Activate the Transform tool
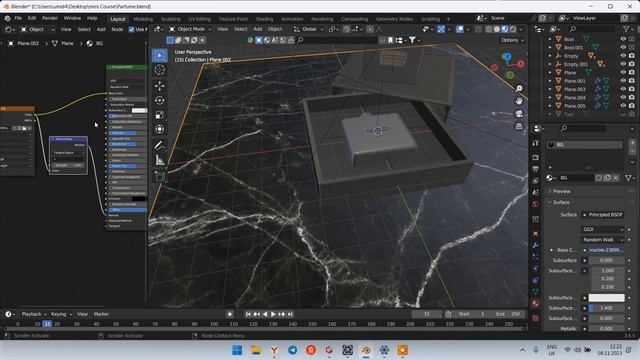Viewport: 640px width, 360px height. 160,129
